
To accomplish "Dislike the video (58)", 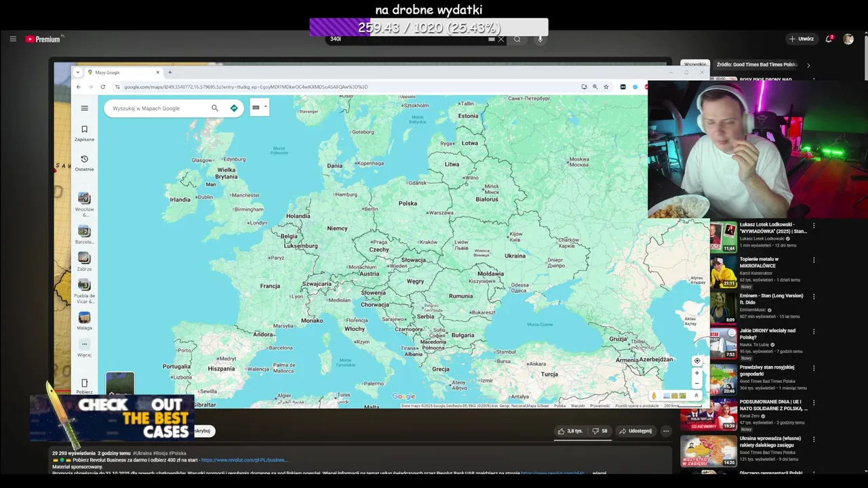I will [599, 431].
